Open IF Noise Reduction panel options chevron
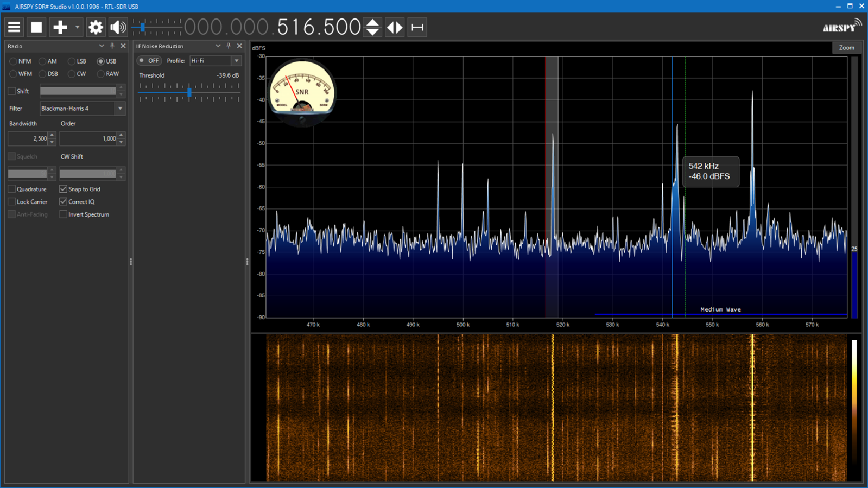Screen dimensions: 868x488 [x=218, y=46]
